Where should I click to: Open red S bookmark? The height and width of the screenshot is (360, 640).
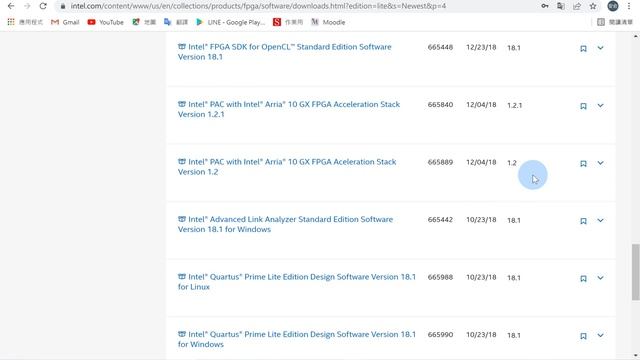point(288,22)
